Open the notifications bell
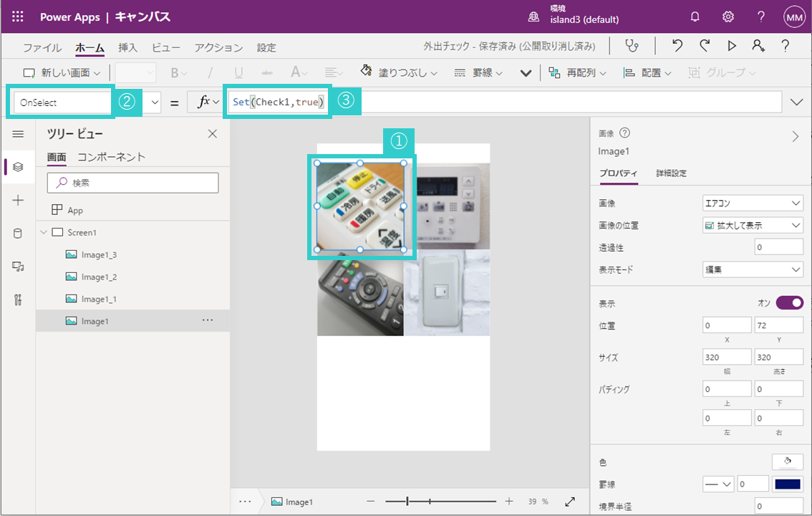Screen dimensions: 812x516 tap(695, 16)
